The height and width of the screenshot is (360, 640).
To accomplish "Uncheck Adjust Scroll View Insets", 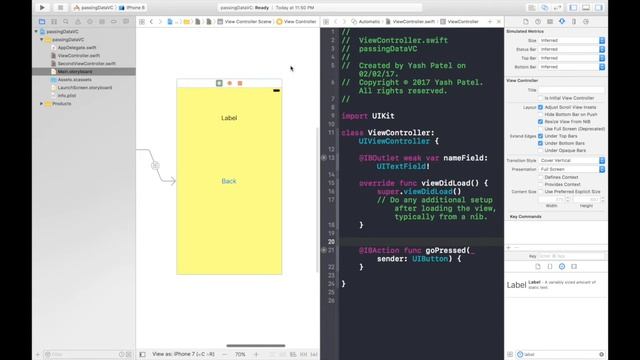I will 540,107.
